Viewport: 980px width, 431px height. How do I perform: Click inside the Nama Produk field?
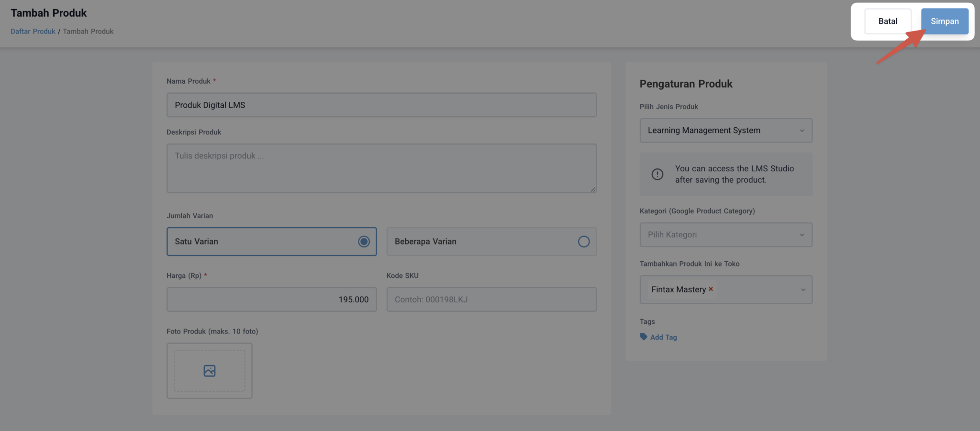(x=381, y=105)
